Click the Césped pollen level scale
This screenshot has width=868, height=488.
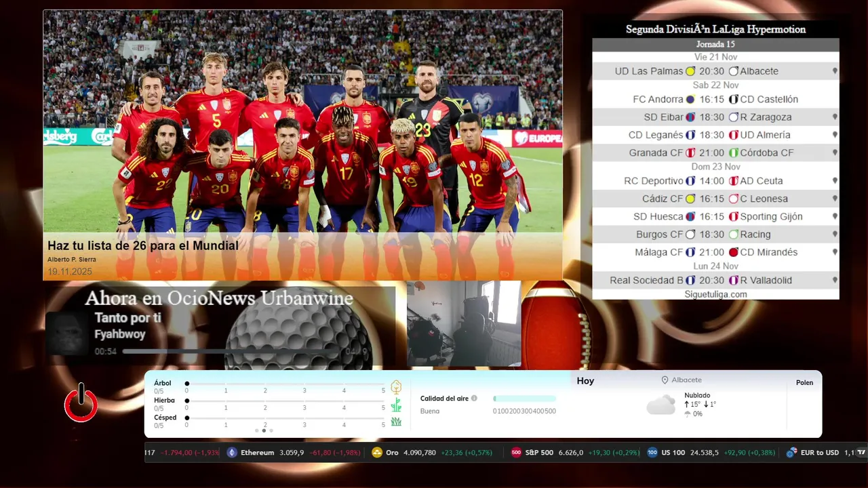click(285, 418)
